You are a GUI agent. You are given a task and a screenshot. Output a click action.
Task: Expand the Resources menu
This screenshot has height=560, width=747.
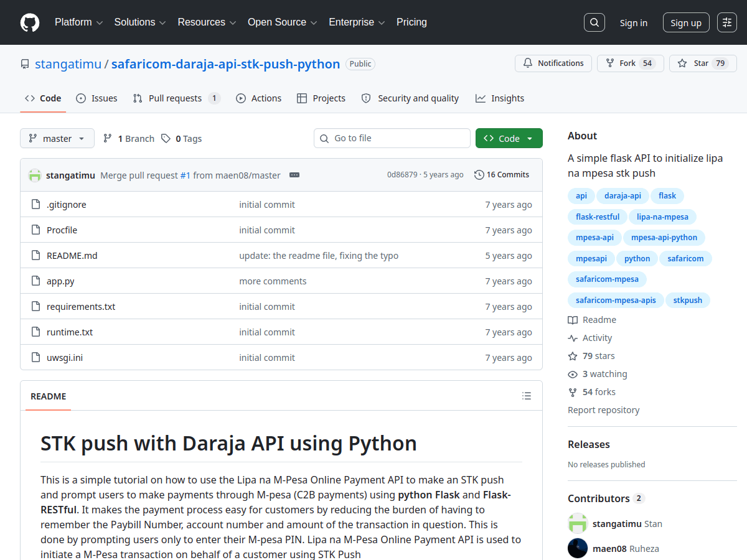tap(207, 22)
